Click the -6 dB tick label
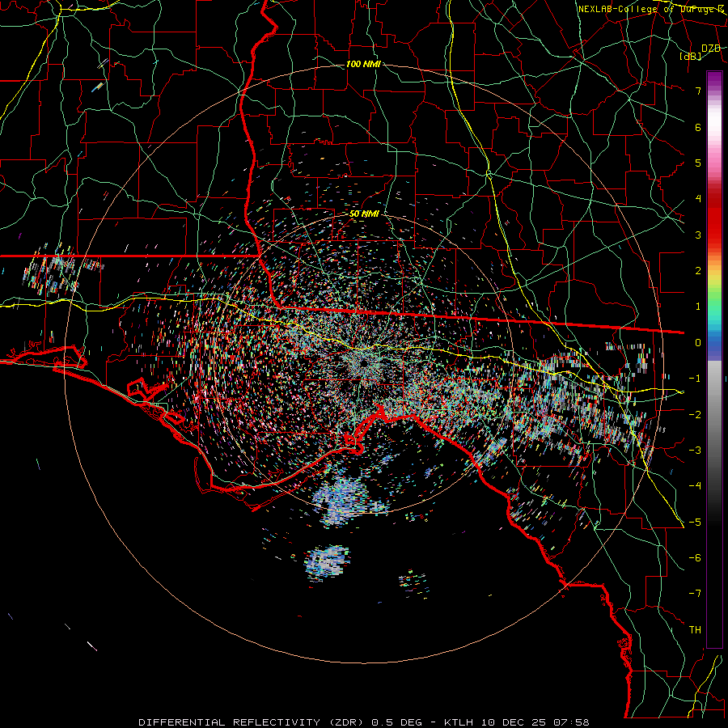Screen dimensions: 728x728 695,558
